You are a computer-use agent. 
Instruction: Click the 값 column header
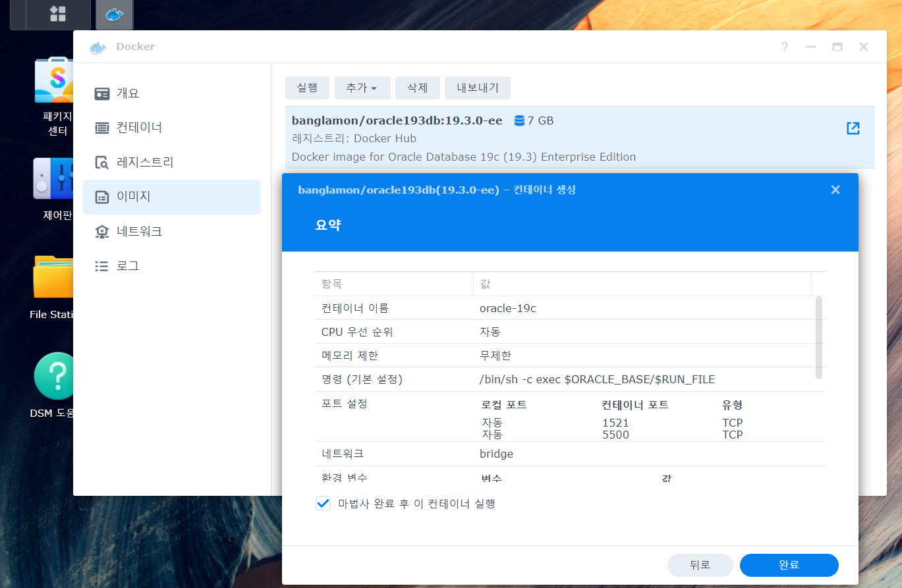pyautogui.click(x=642, y=284)
